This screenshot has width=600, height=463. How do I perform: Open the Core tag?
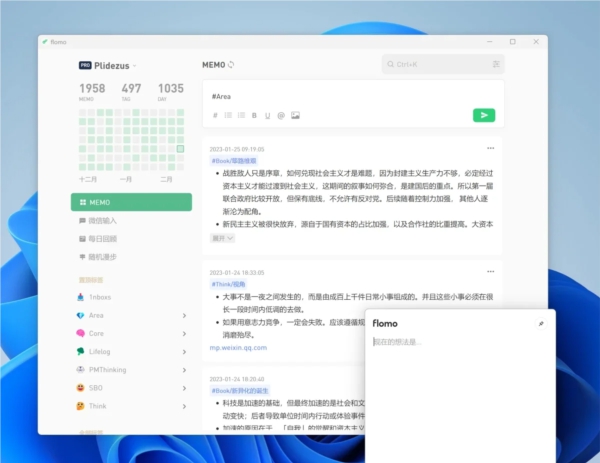tap(90, 333)
